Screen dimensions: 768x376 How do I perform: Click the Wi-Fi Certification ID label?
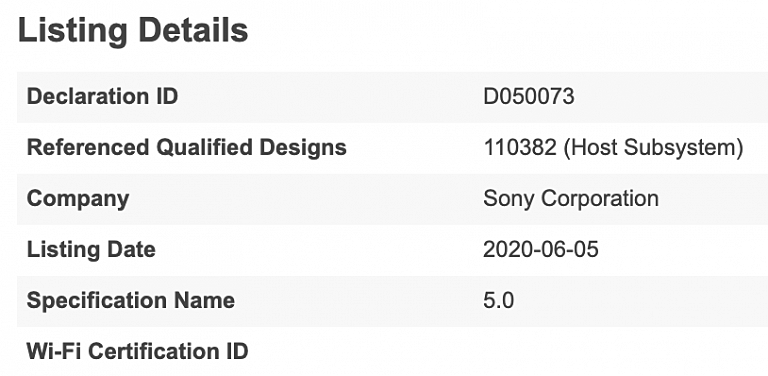(137, 351)
